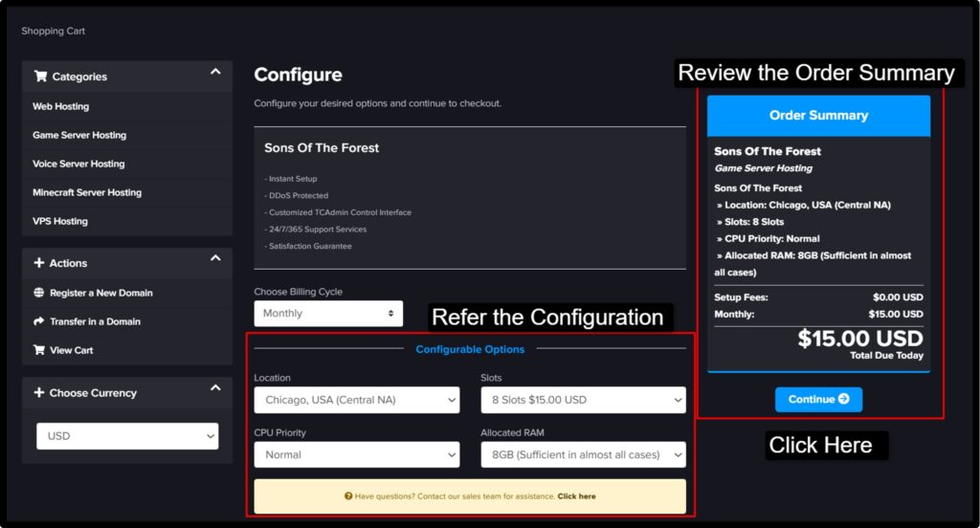Screen dimensions: 980x528
Task: Click the 'Monthly:' line in order summary
Action: (819, 315)
